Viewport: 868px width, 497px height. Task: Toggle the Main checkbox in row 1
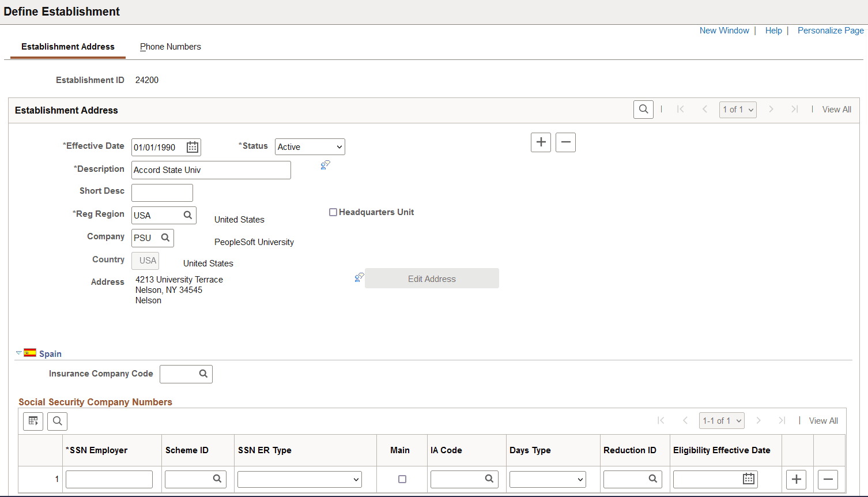pyautogui.click(x=402, y=479)
